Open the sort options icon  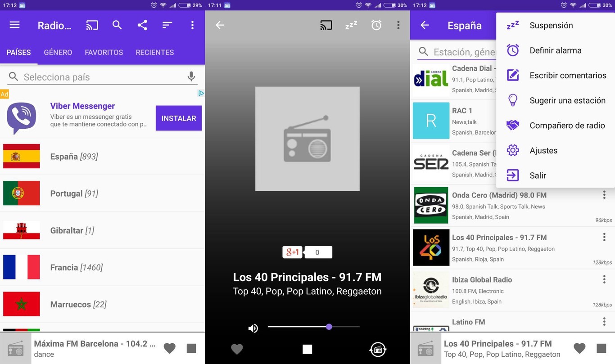pos(167,26)
